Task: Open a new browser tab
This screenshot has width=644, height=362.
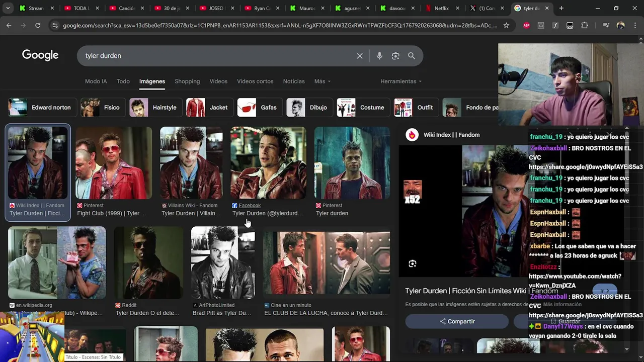Action: 561,8
